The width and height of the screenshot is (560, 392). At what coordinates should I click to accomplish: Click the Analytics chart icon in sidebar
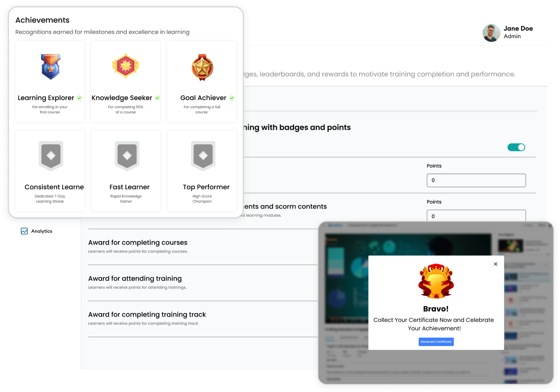tap(24, 231)
